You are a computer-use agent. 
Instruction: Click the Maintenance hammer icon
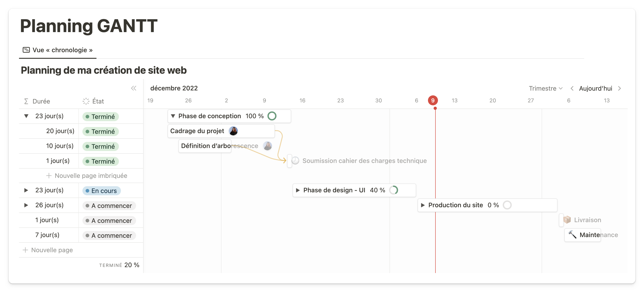point(572,235)
